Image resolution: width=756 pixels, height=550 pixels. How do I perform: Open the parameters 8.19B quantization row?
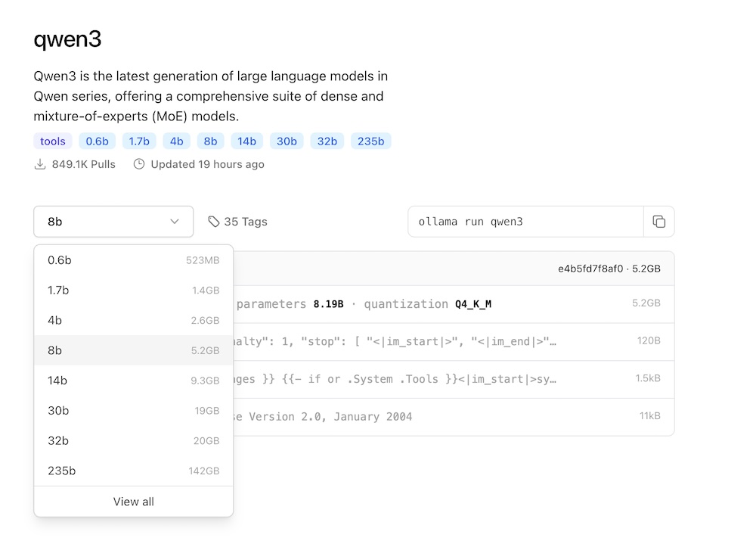[x=454, y=304]
